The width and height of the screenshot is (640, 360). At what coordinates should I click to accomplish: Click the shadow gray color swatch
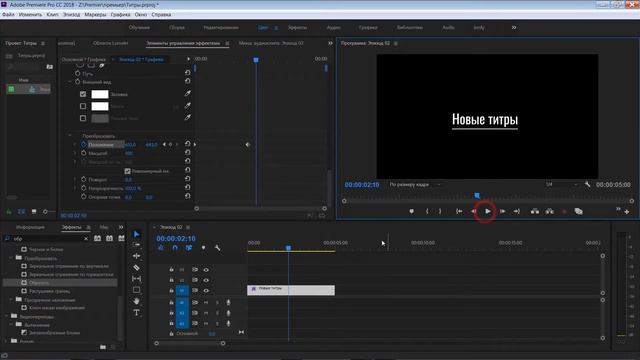point(100,118)
